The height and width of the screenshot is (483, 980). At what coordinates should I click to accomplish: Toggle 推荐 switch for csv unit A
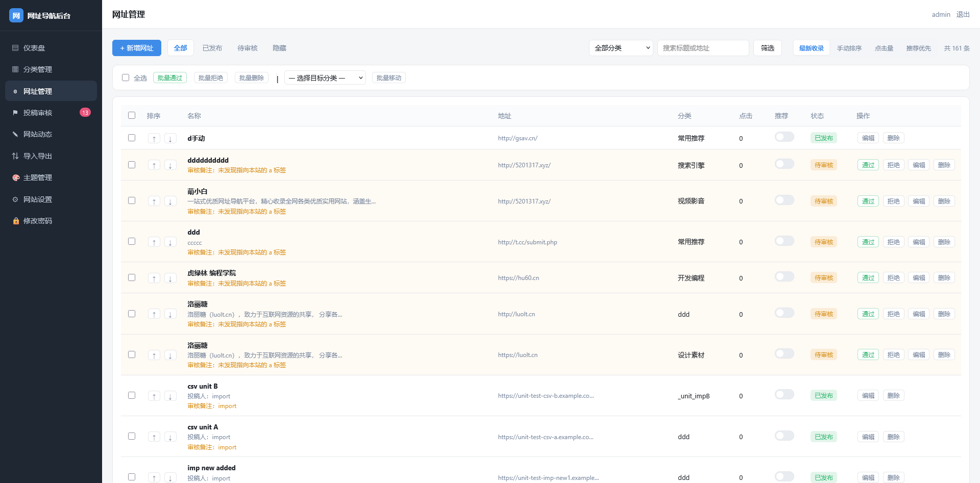tap(785, 436)
